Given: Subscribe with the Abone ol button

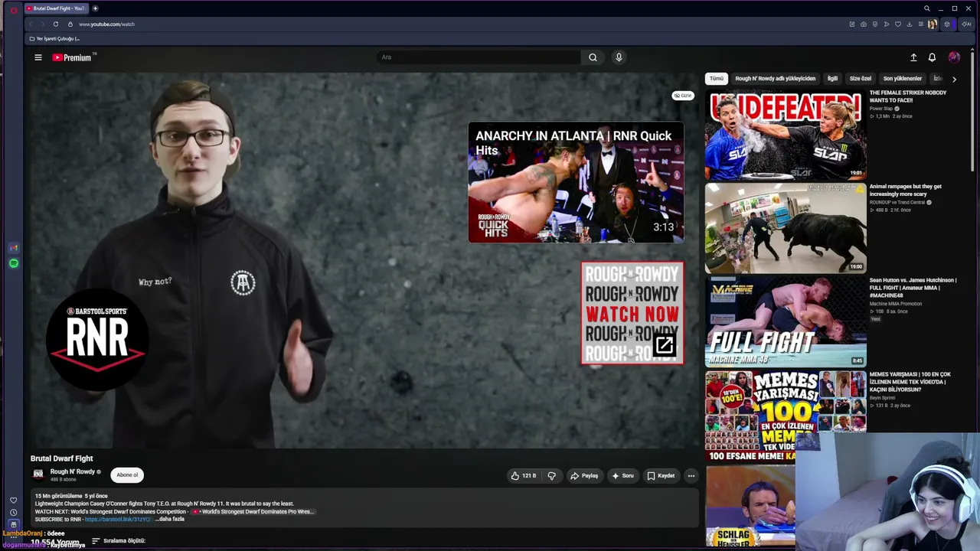Looking at the screenshot, I should coord(127,475).
